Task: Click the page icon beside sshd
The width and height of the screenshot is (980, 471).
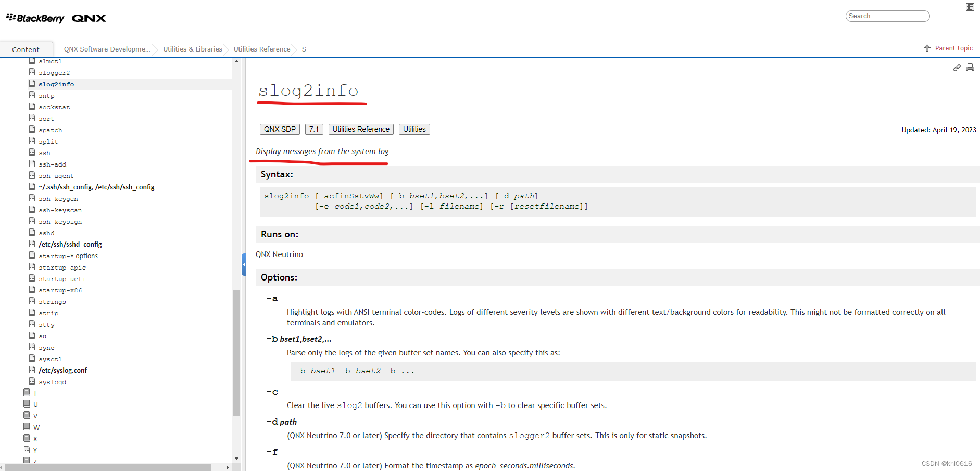Action: pyautogui.click(x=32, y=233)
